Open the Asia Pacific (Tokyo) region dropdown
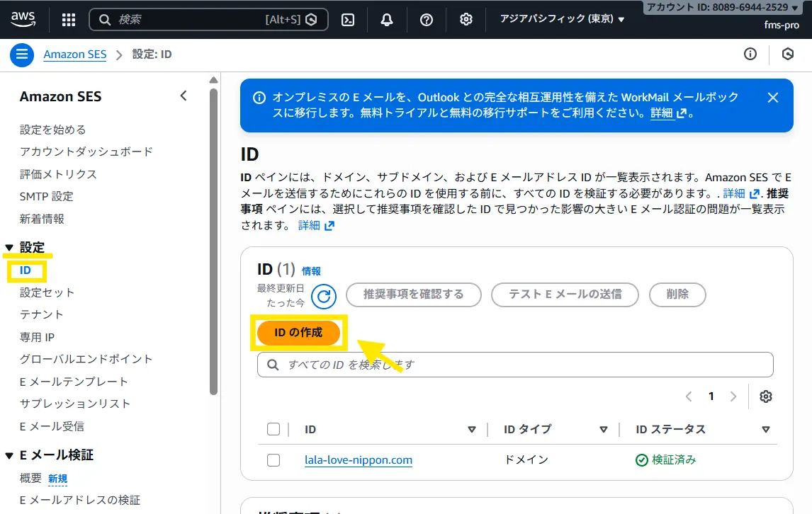Image resolution: width=812 pixels, height=514 pixels. point(563,19)
